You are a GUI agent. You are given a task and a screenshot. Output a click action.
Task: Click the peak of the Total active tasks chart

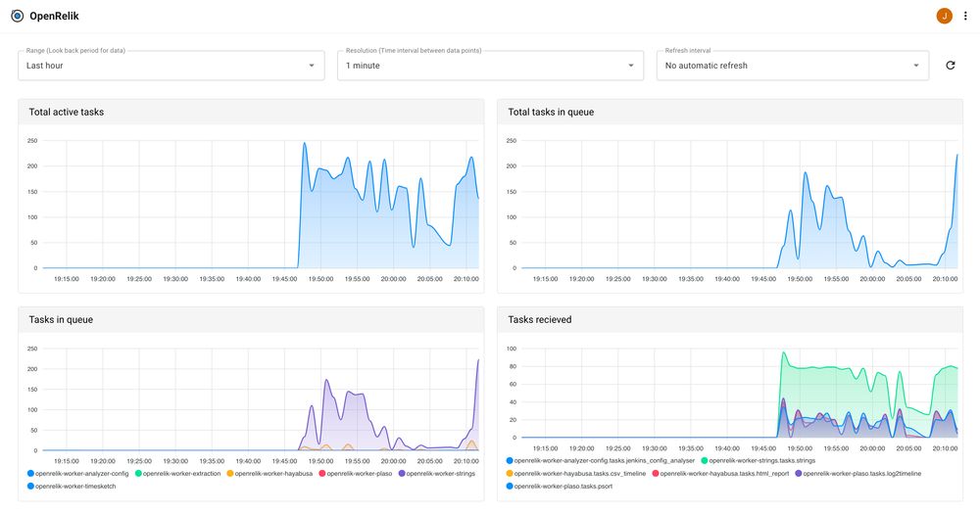[305, 144]
